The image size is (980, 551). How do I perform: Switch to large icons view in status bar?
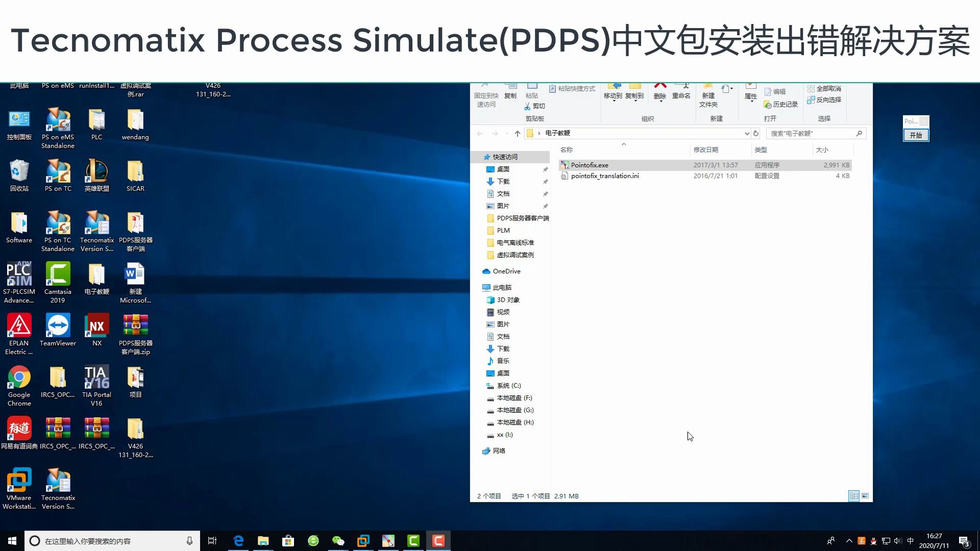865,496
